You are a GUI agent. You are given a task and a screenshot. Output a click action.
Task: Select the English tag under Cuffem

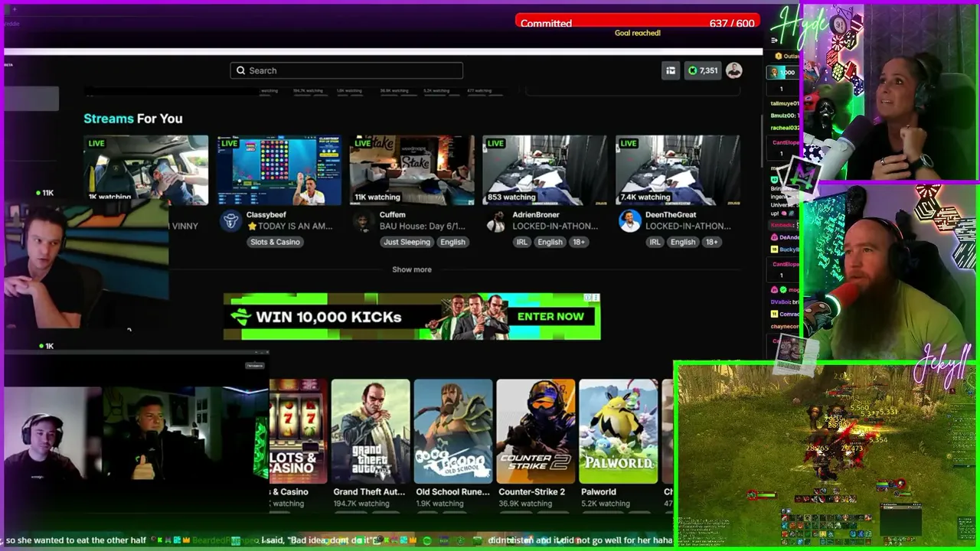click(x=452, y=242)
